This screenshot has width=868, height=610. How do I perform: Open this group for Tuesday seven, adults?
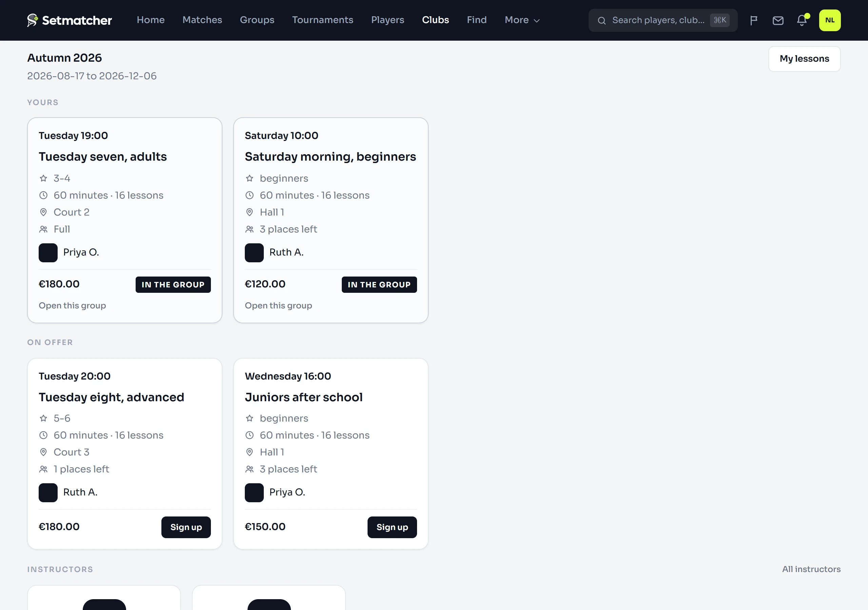pos(72,305)
